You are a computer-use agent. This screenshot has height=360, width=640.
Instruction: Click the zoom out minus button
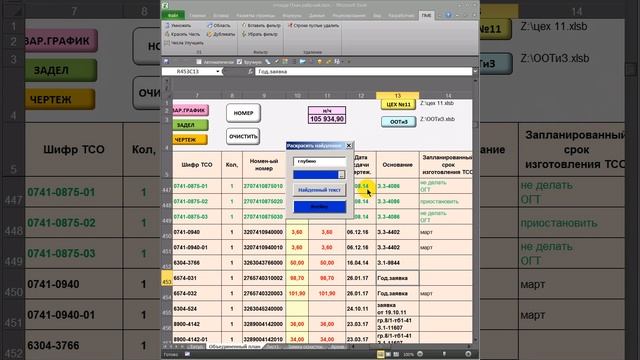pos(420,354)
